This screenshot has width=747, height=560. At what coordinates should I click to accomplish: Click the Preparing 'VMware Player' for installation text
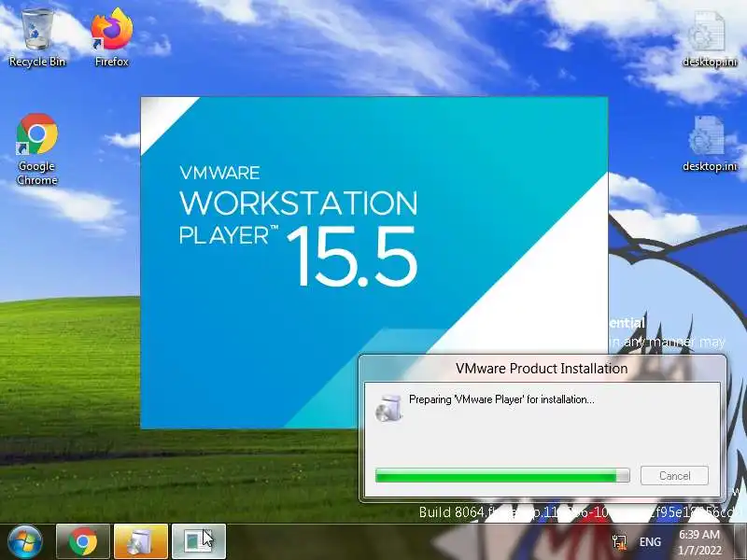tap(501, 399)
